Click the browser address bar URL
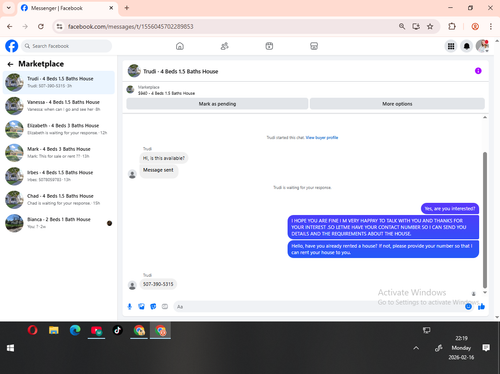 point(131,26)
